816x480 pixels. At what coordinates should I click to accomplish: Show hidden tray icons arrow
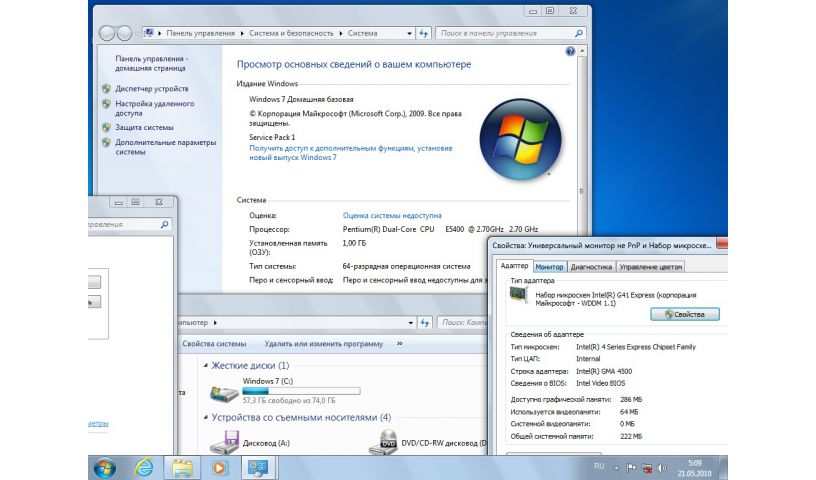(x=616, y=468)
